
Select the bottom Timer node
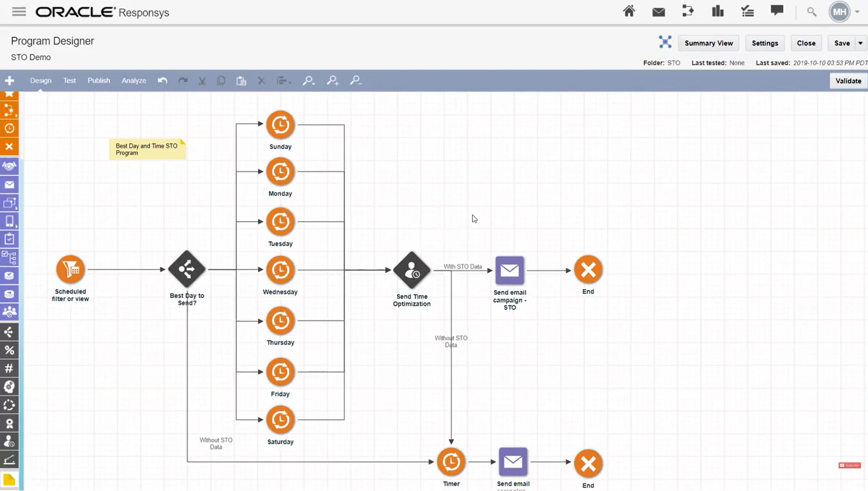pyautogui.click(x=451, y=462)
